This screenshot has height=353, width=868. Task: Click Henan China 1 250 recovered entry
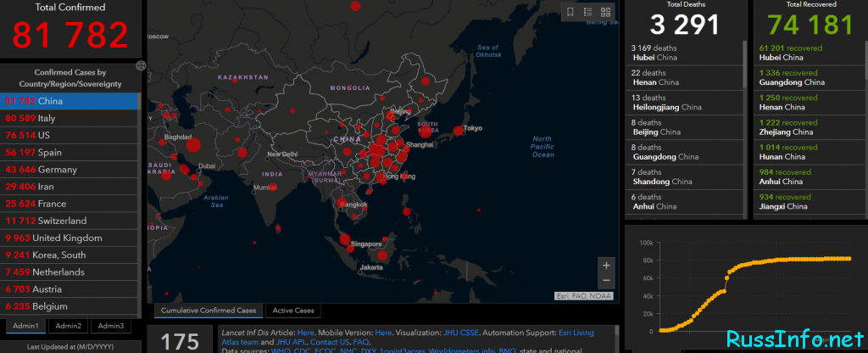[x=808, y=103]
